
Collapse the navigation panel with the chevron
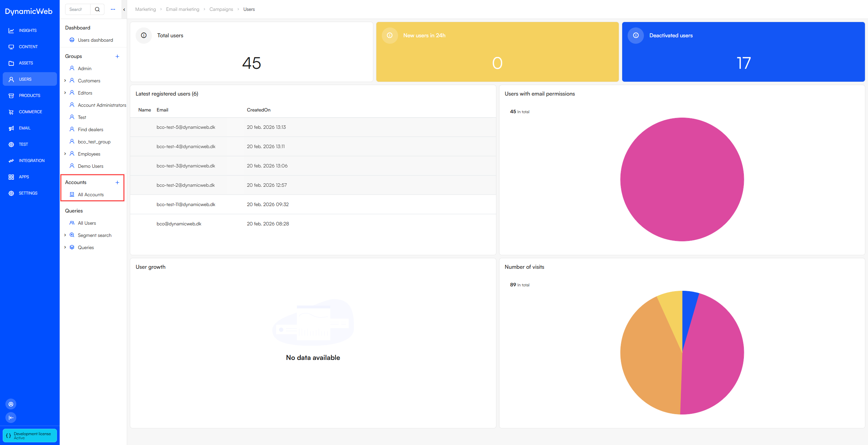tap(124, 9)
